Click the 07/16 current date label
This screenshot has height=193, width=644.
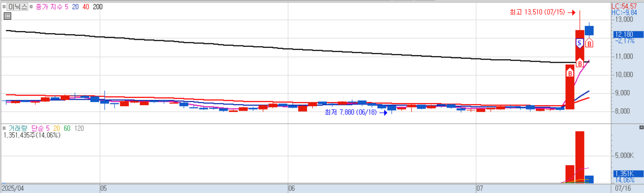(x=623, y=188)
